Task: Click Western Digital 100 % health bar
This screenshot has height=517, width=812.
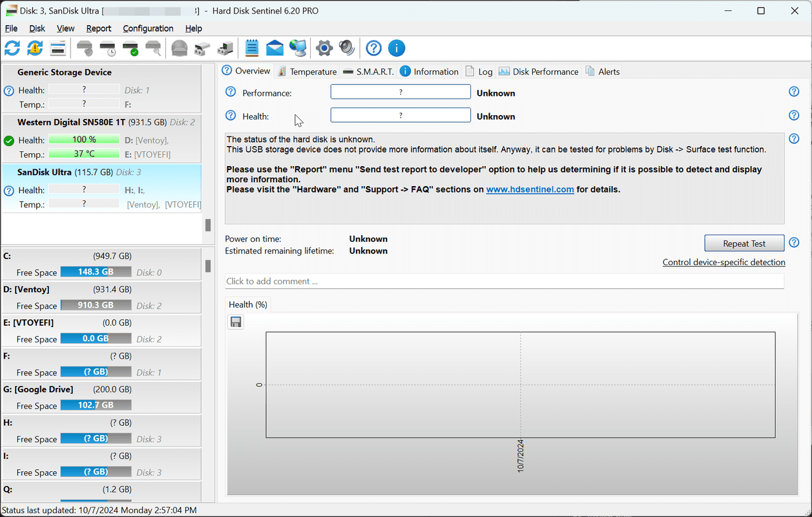Action: pos(84,140)
